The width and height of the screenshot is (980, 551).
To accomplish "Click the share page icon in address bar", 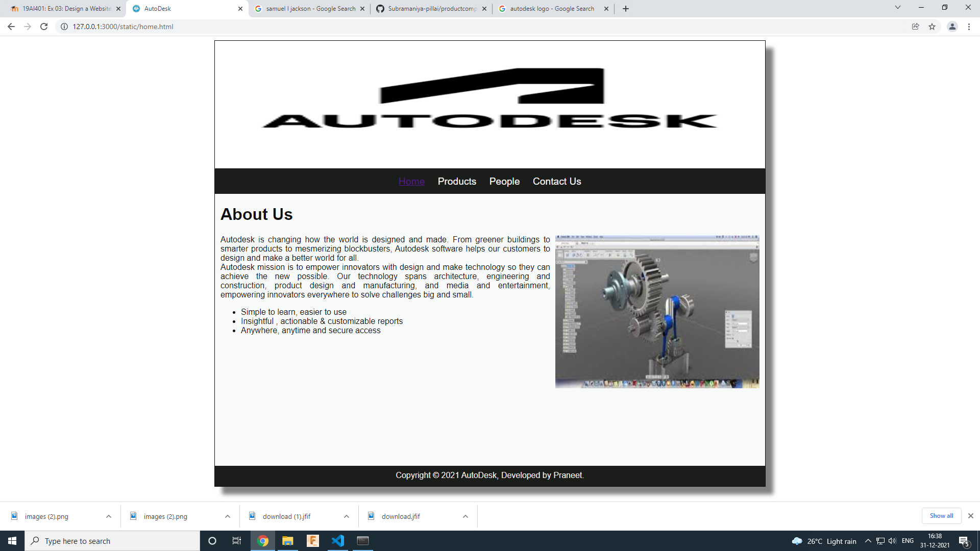I will tap(916, 27).
